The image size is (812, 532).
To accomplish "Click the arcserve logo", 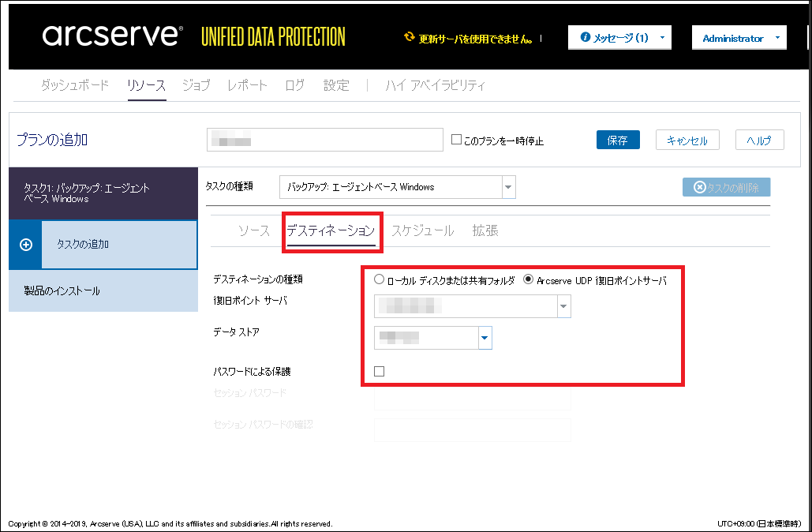I will pos(112,36).
